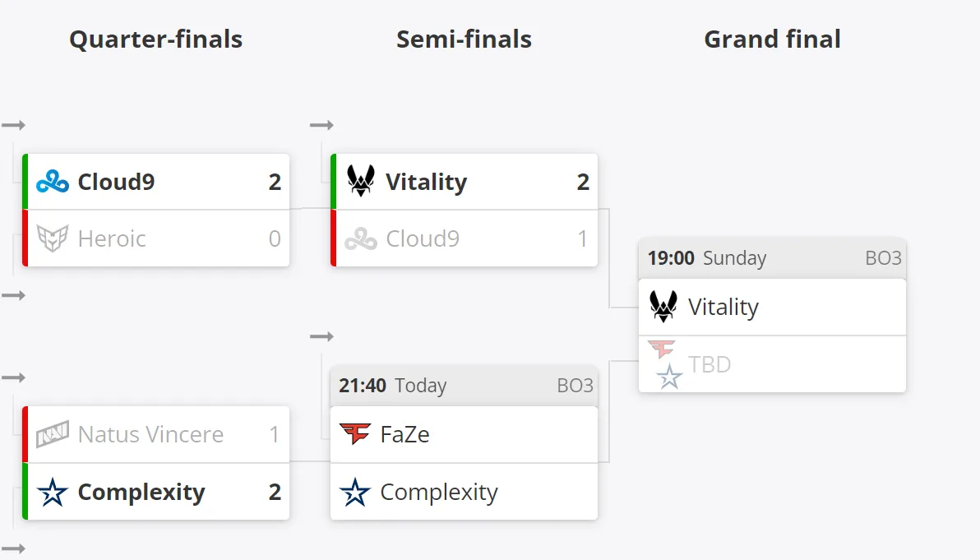This screenshot has height=560, width=980.
Task: Click the FaZe logo in the semi-finals
Action: (x=355, y=433)
